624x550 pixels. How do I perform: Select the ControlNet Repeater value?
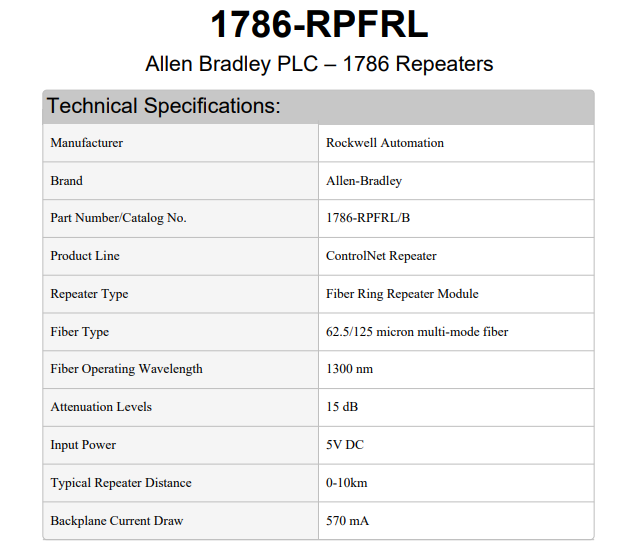[381, 256]
